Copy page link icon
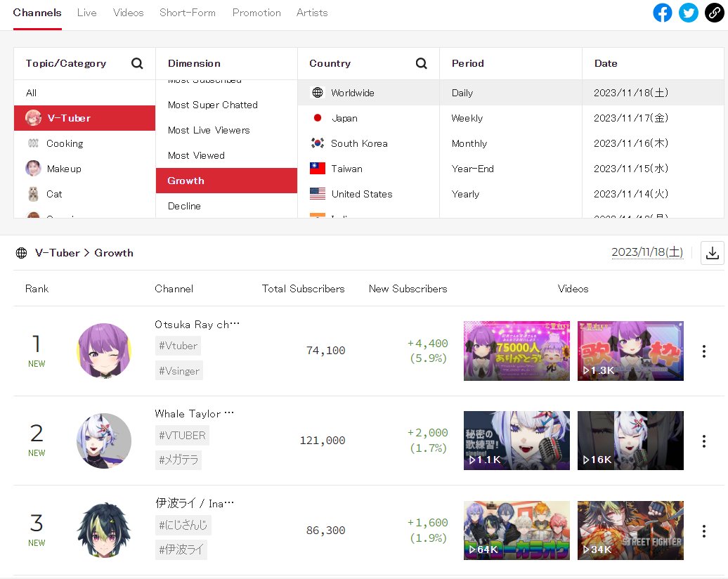 [714, 13]
